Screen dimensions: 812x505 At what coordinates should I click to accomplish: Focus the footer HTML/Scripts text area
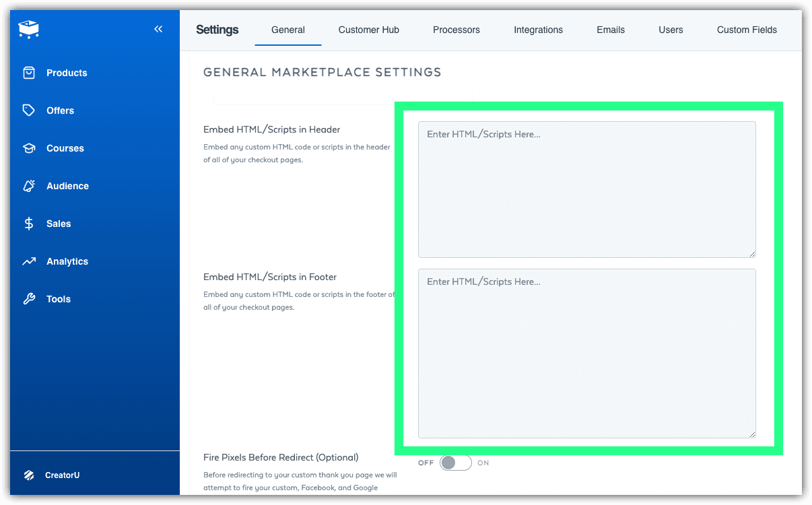587,353
